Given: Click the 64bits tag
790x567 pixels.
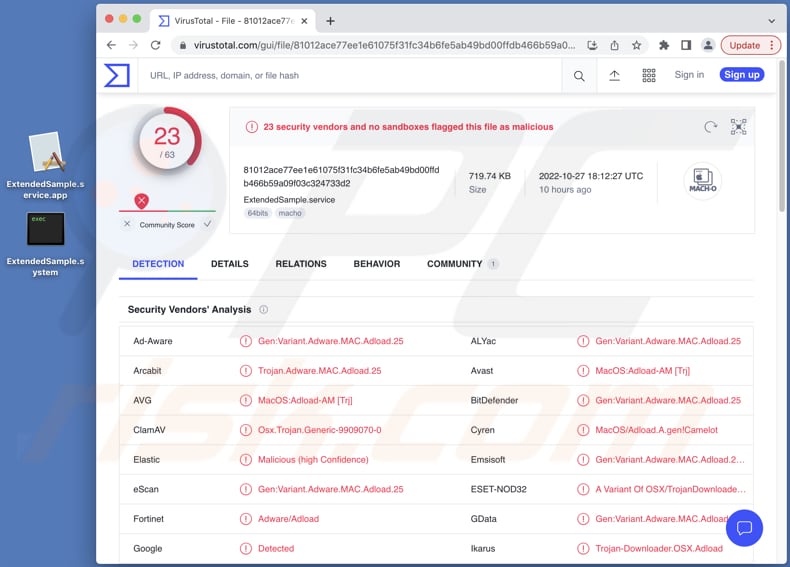Looking at the screenshot, I should 257,213.
